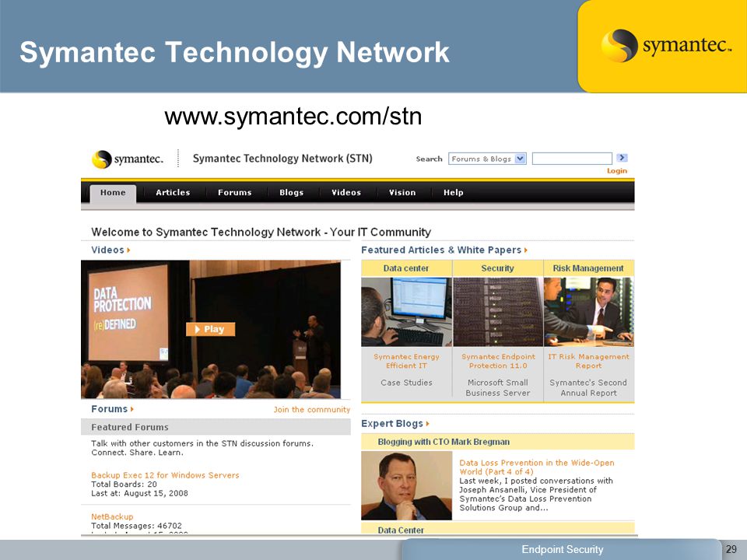Click Microsoft Small Business Server text
The image size is (747, 560).
point(498,387)
